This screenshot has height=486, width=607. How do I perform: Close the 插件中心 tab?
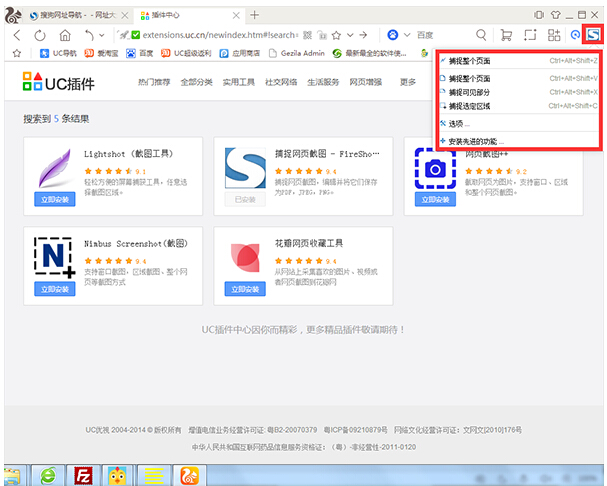236,15
